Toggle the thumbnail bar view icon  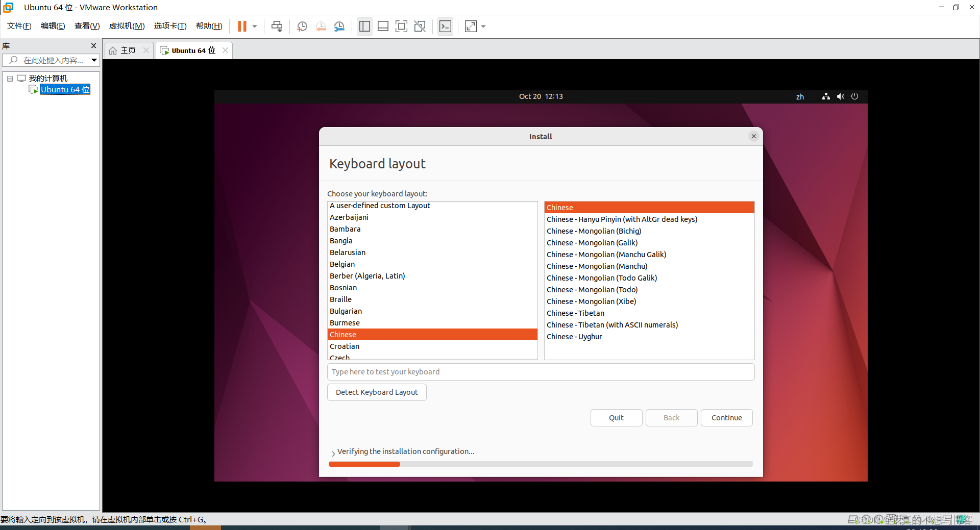click(383, 27)
